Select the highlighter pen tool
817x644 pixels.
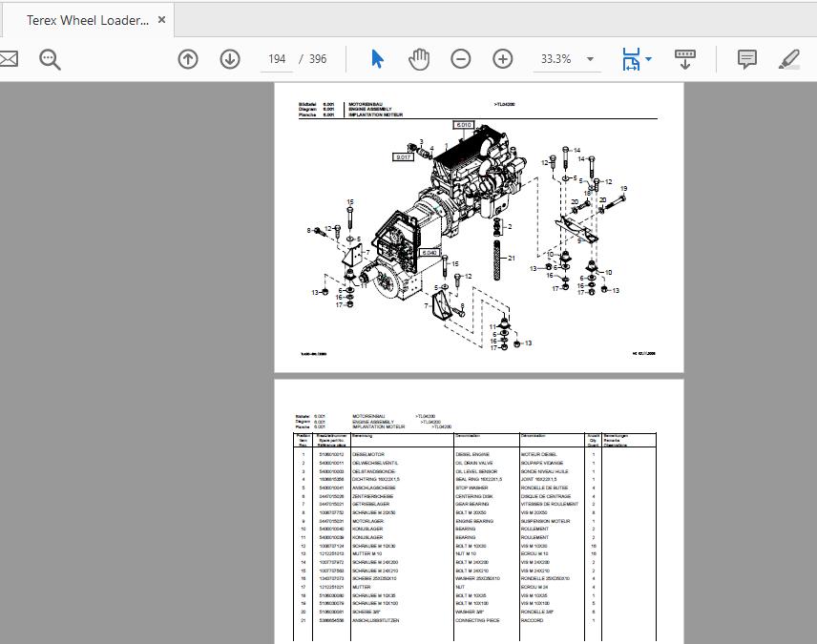[789, 58]
